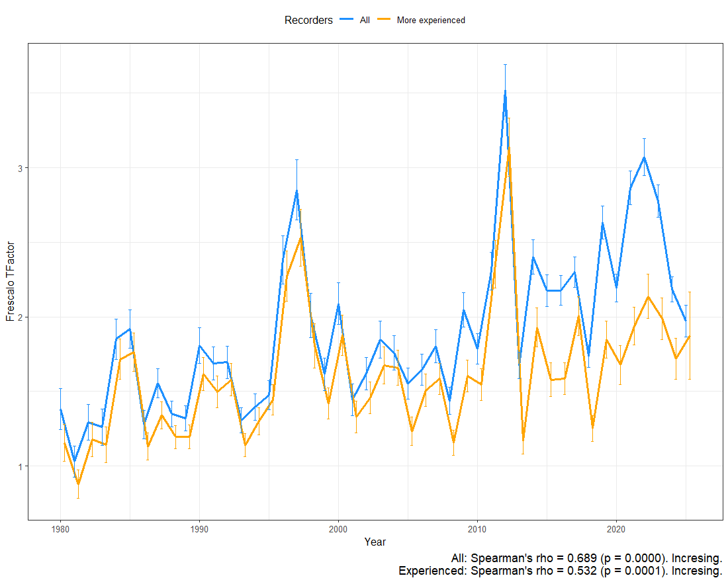Click the orange line's lowest point near 1981
728x582 pixels.
tap(78, 484)
